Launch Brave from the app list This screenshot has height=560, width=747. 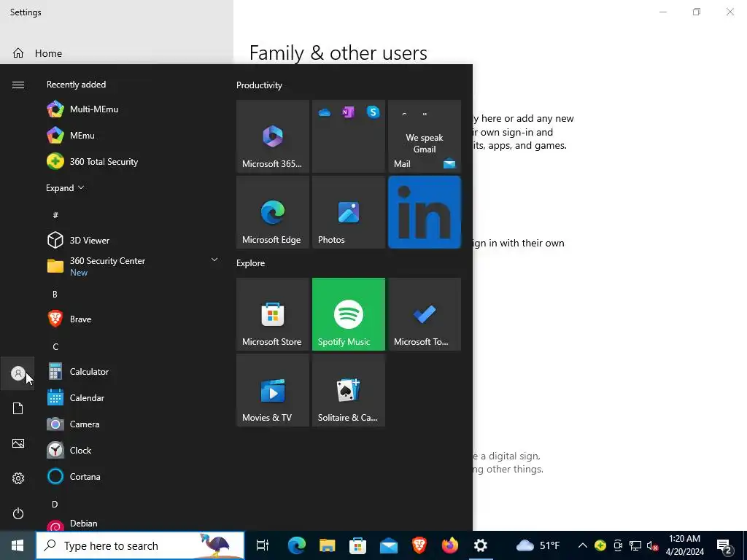131,319
